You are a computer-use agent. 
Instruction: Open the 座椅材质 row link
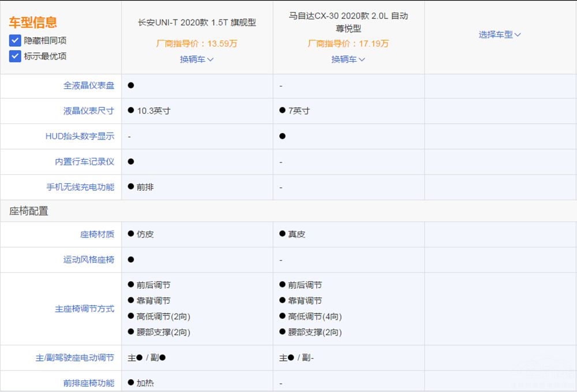(x=97, y=234)
